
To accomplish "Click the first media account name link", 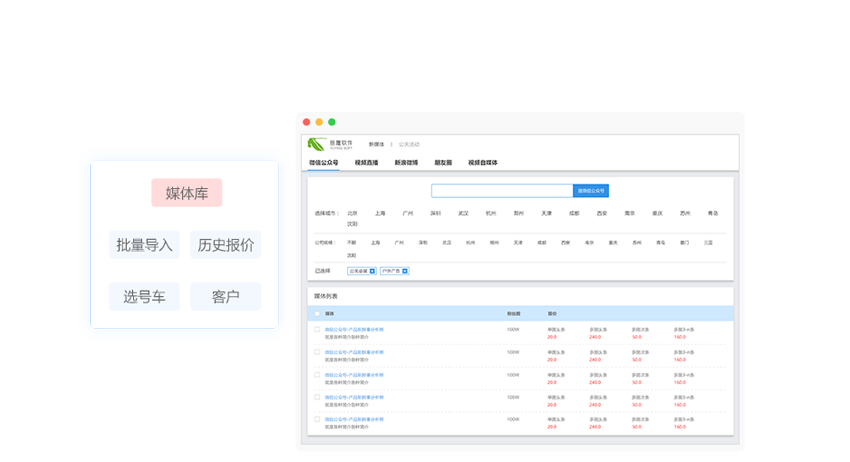I will [x=354, y=329].
